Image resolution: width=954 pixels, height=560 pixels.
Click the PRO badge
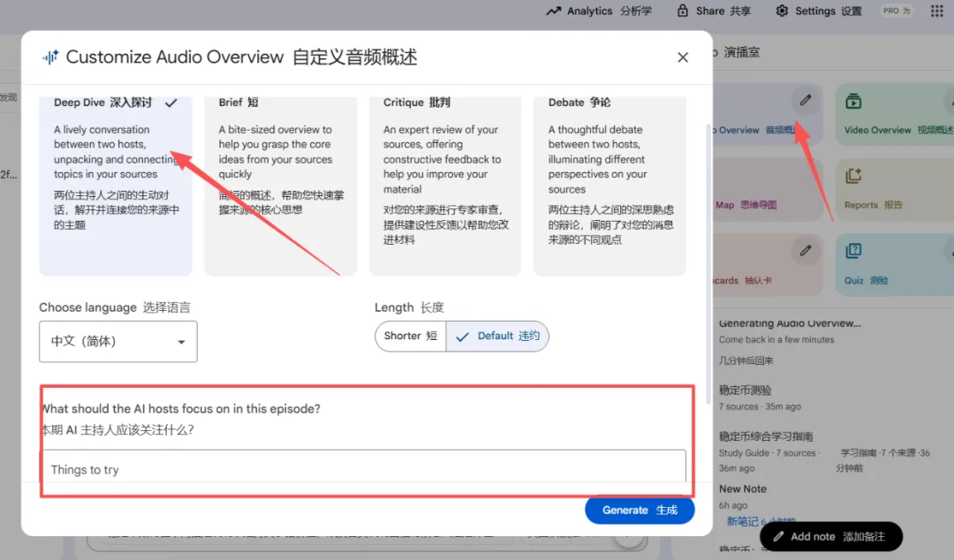pos(897,11)
